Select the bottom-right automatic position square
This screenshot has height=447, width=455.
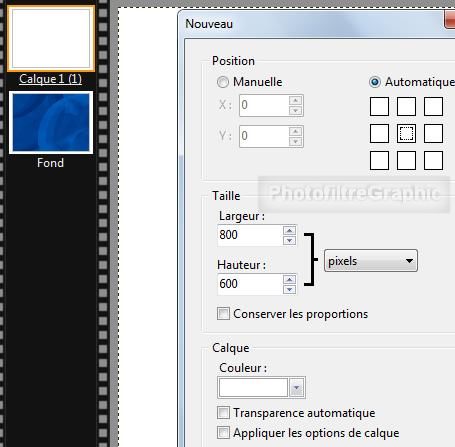click(x=433, y=160)
